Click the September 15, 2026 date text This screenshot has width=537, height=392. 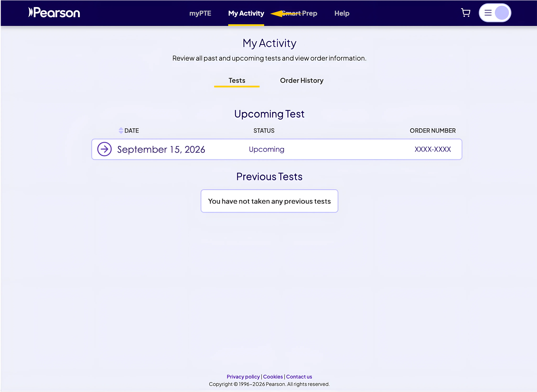pyautogui.click(x=161, y=149)
